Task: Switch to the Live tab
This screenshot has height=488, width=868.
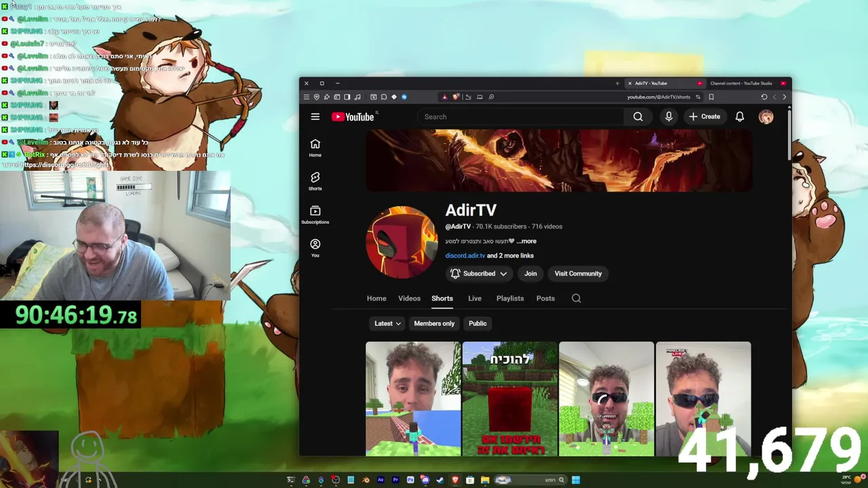Action: pos(475,298)
